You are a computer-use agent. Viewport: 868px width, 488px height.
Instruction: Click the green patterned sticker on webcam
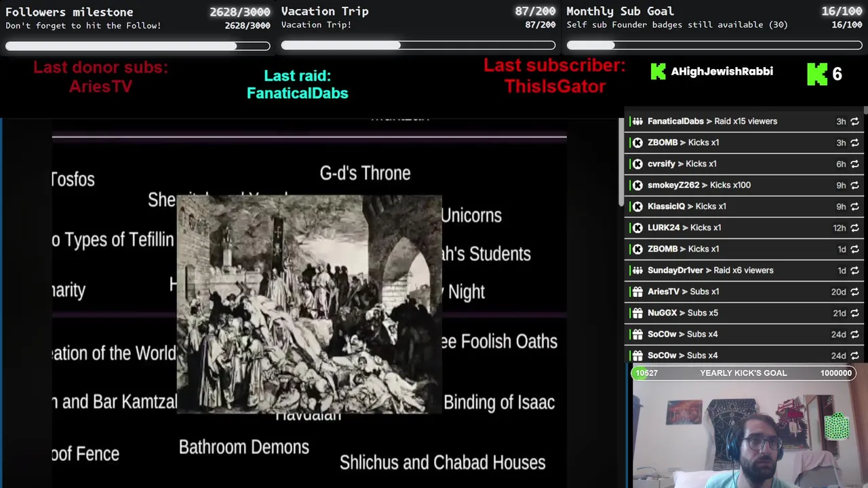pyautogui.click(x=837, y=427)
